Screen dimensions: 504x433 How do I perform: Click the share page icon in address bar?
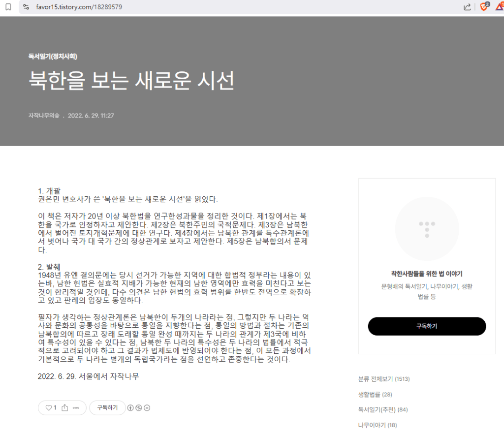click(467, 7)
